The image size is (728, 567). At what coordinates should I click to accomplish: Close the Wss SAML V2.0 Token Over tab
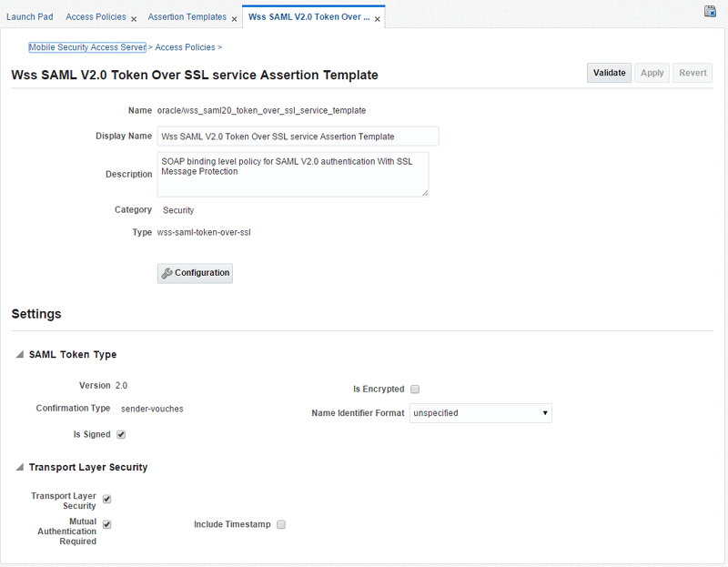[x=378, y=19]
